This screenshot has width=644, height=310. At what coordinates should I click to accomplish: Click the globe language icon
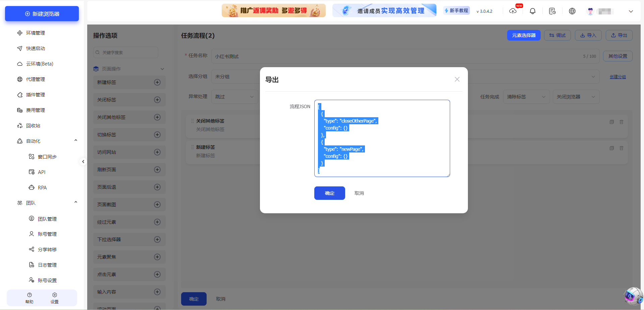(572, 11)
